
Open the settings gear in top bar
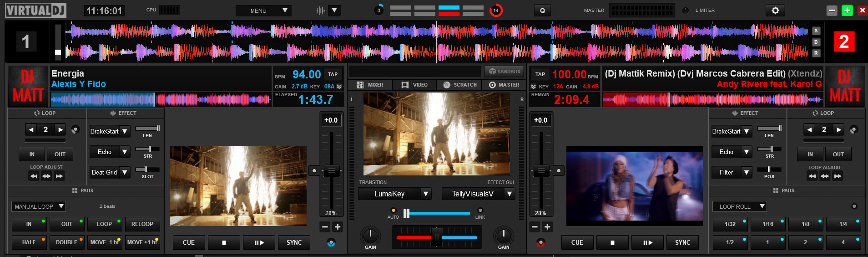click(x=775, y=10)
